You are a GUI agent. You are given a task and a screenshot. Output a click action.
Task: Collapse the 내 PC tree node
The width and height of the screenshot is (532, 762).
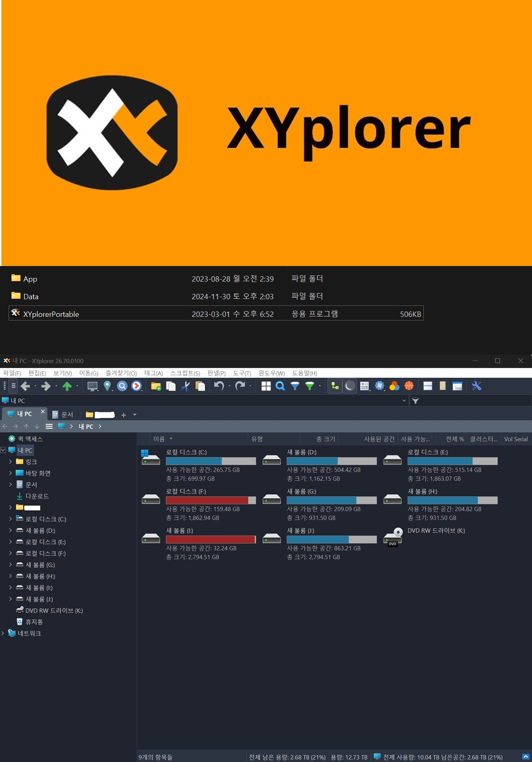(x=3, y=450)
